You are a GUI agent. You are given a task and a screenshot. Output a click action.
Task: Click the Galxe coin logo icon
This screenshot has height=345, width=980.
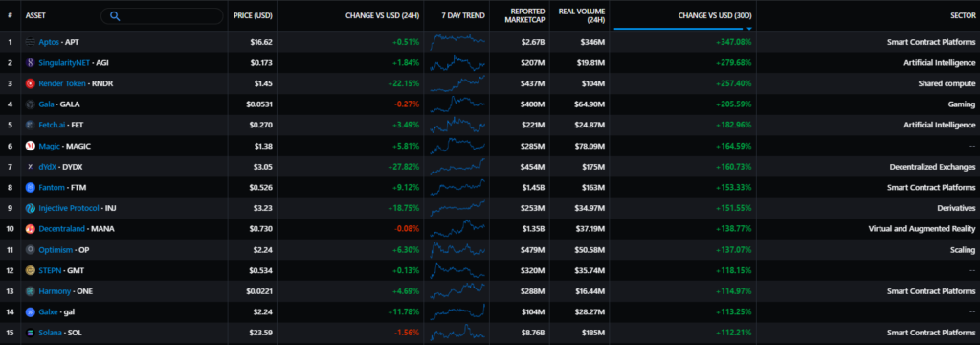pos(30,311)
